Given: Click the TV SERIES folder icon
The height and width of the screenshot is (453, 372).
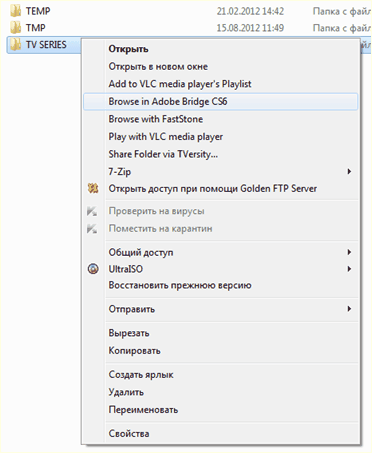Looking at the screenshot, I should [15, 45].
